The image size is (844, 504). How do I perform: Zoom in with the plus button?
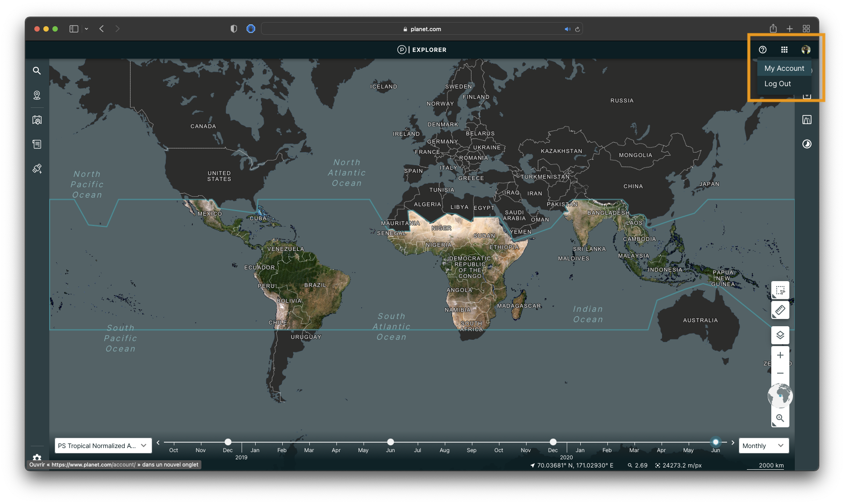point(780,356)
